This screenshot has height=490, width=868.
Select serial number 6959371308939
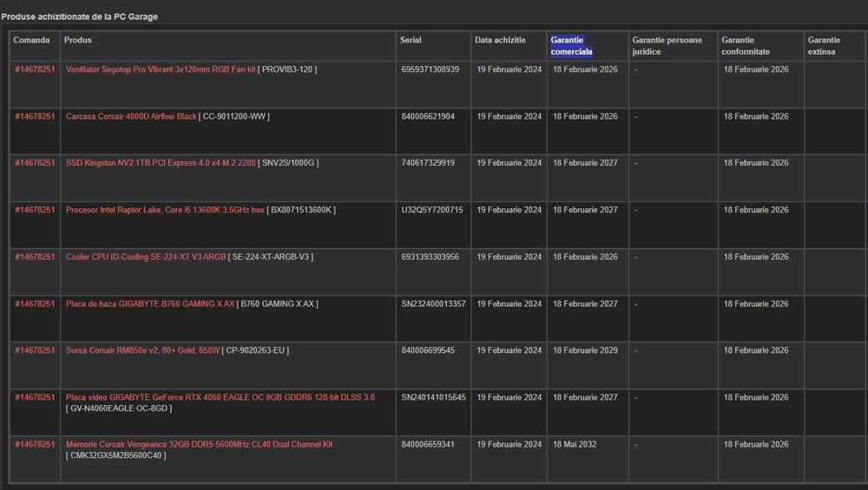pos(431,69)
